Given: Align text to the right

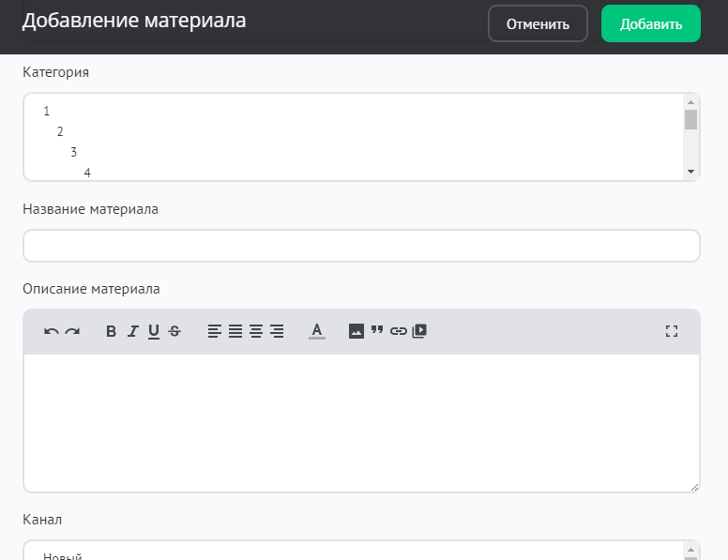Looking at the screenshot, I should click(277, 331).
